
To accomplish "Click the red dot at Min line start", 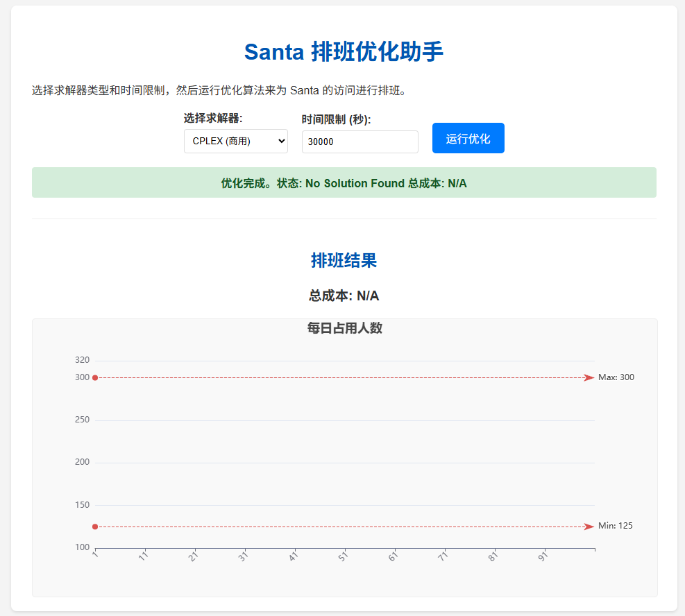I will (x=95, y=527).
